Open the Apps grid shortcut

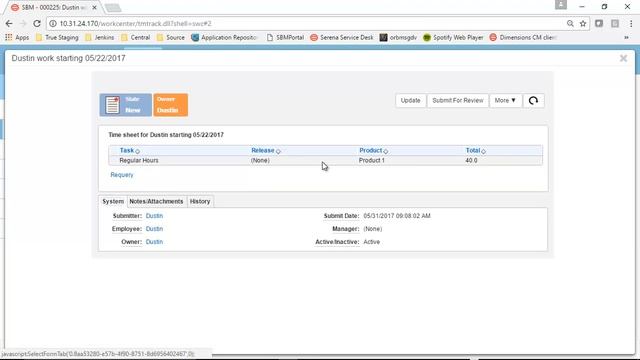coord(17,38)
